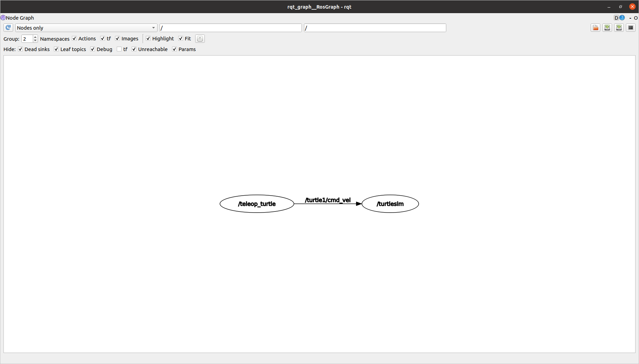639x364 pixels.
Task: Open plugin help via the blue question mark
Action: [622, 18]
